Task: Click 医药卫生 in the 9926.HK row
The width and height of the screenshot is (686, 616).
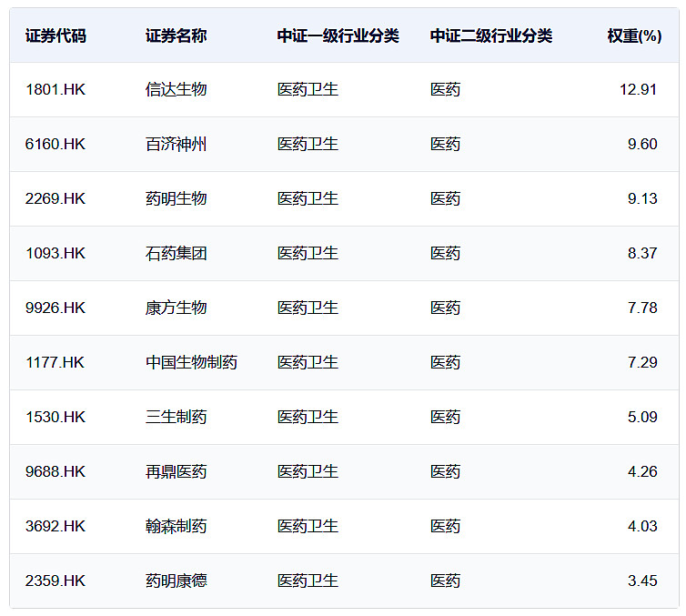Action: point(308,308)
